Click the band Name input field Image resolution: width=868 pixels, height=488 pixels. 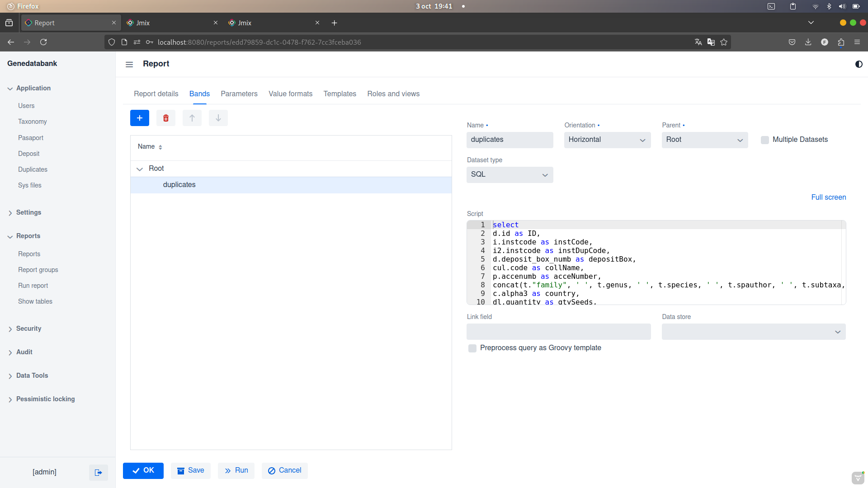tap(509, 140)
